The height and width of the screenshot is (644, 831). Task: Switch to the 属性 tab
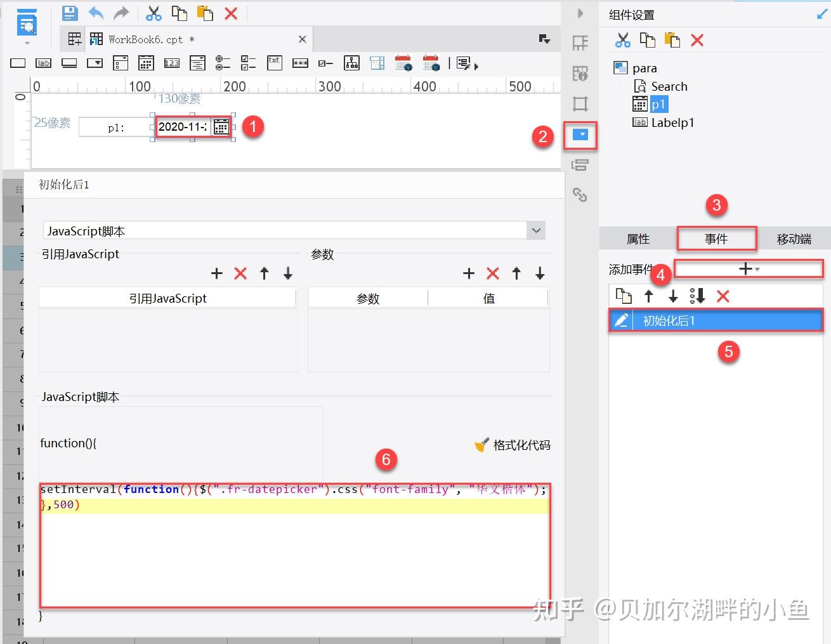pos(638,239)
